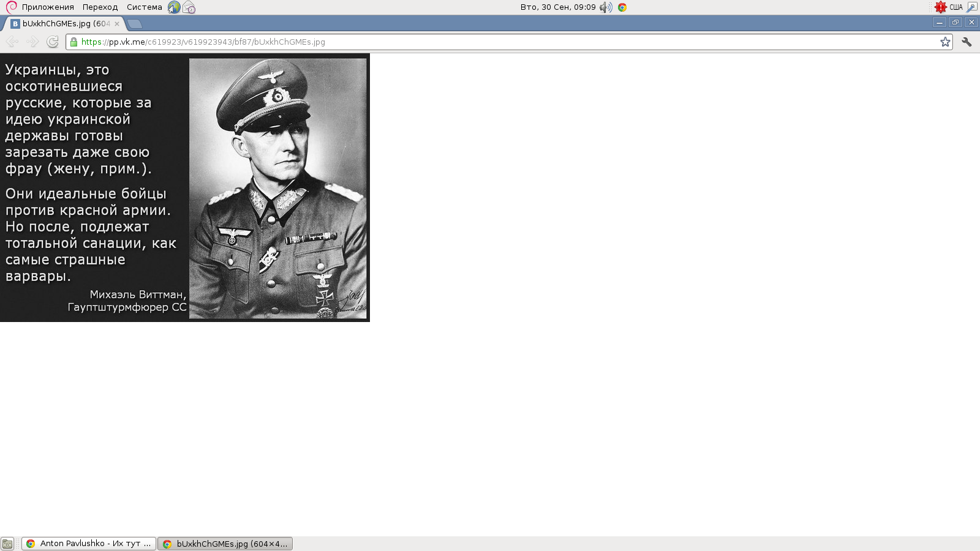
Task: Close the bUxkhChGMEs.jpg tab
Action: click(117, 24)
